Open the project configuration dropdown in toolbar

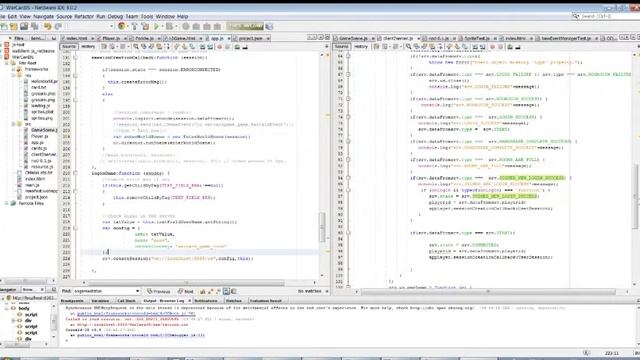111,27
